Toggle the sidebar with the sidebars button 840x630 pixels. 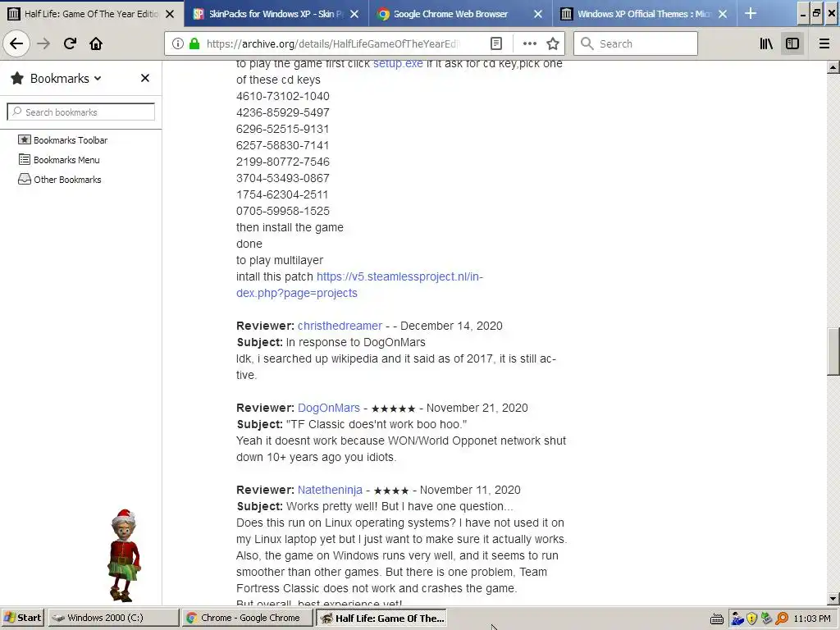(x=792, y=44)
